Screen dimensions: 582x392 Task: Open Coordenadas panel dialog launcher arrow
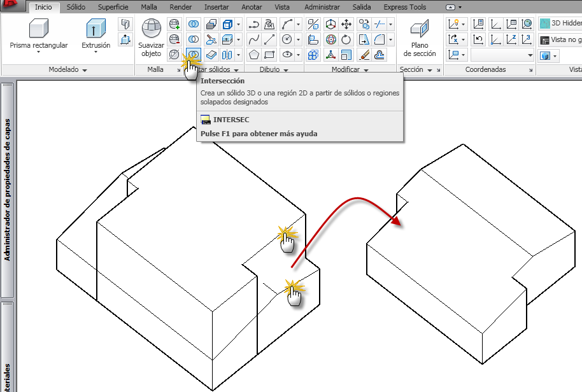531,70
